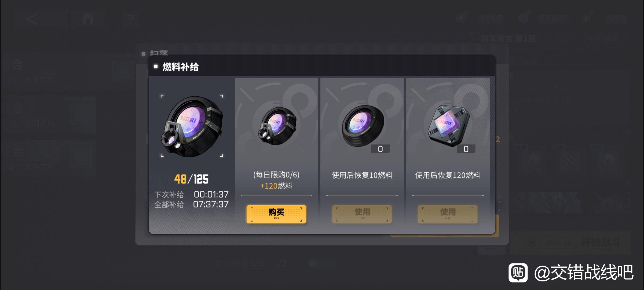Tap the 燃料补给 dialog title
The height and width of the screenshot is (290, 644).
point(180,67)
